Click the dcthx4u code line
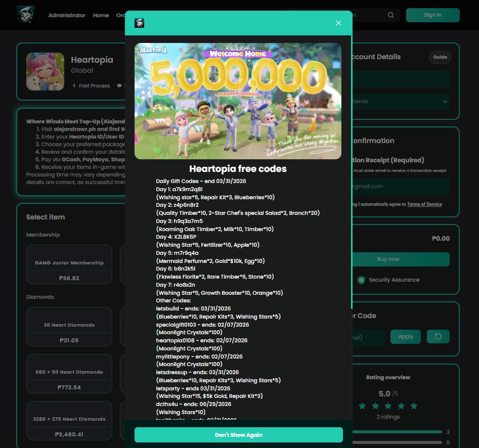Viewport: 479px width, 448px height. 193,404
